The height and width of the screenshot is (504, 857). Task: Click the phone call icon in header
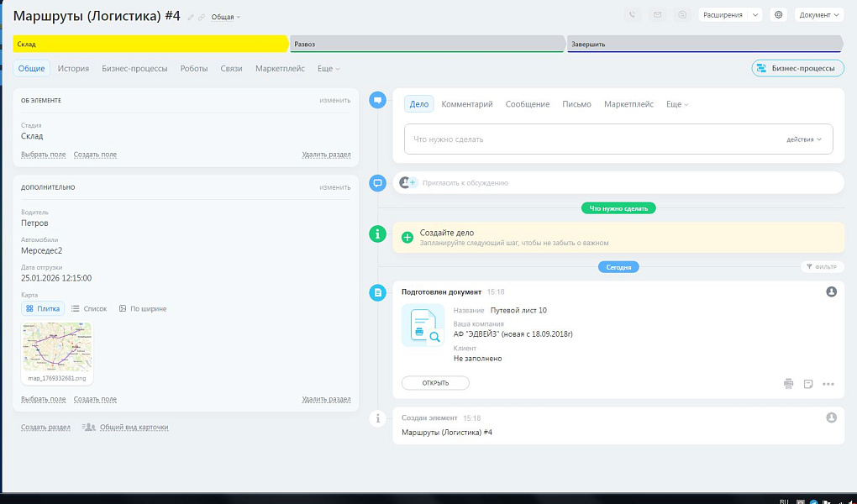633,14
